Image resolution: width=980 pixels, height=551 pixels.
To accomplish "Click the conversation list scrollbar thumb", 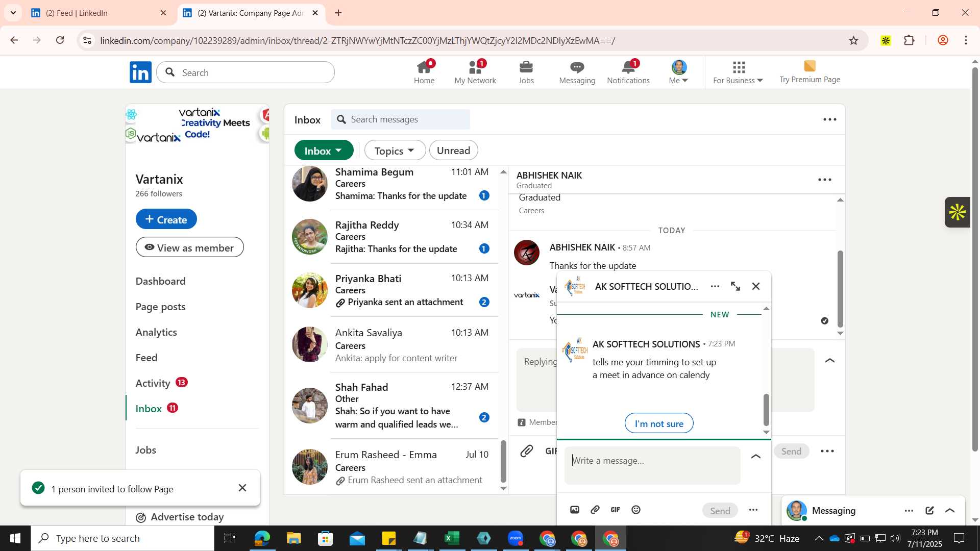I will 503,461.
